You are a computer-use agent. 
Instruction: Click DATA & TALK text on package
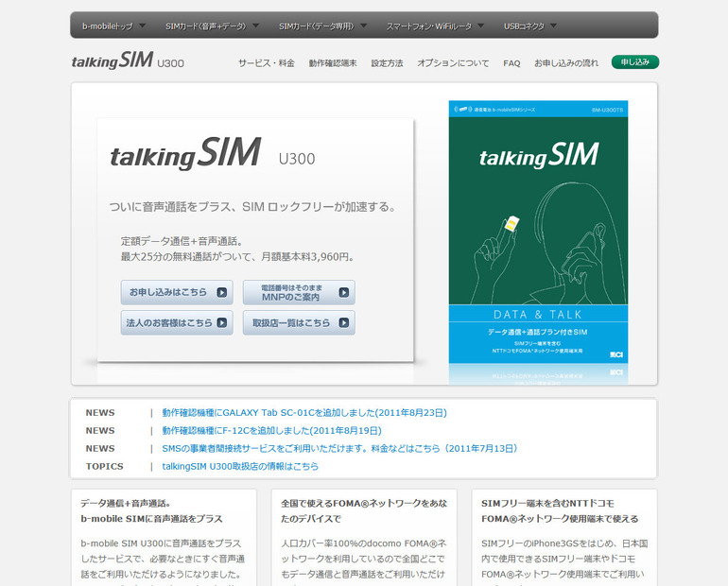[x=538, y=315]
